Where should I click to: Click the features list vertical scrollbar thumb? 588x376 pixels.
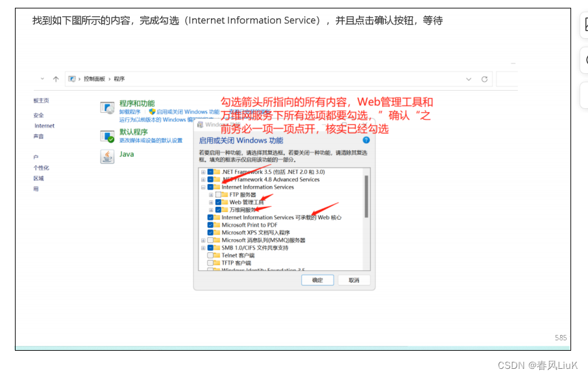(366, 196)
